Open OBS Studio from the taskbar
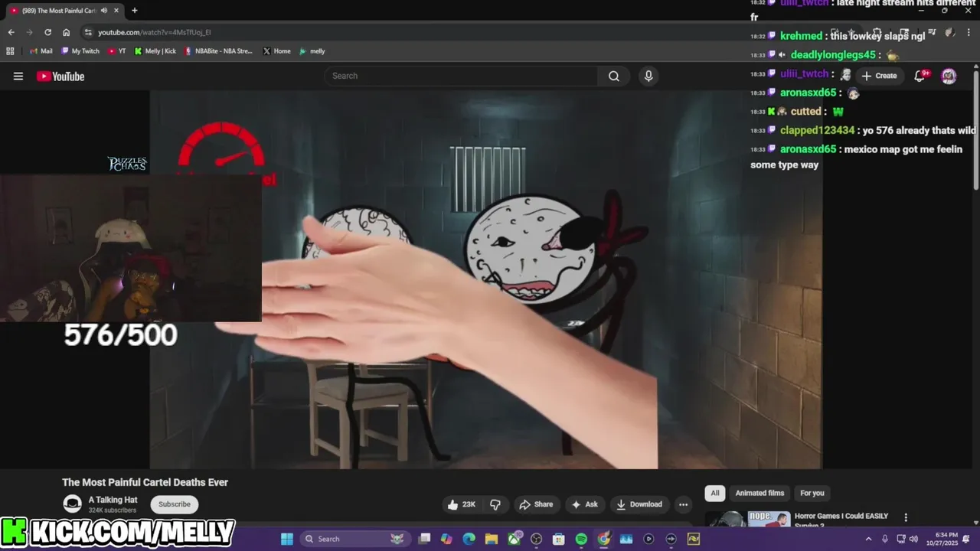 (536, 539)
